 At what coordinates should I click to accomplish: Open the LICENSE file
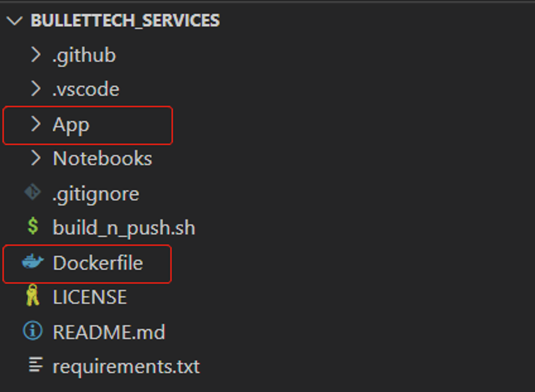pyautogui.click(x=90, y=297)
